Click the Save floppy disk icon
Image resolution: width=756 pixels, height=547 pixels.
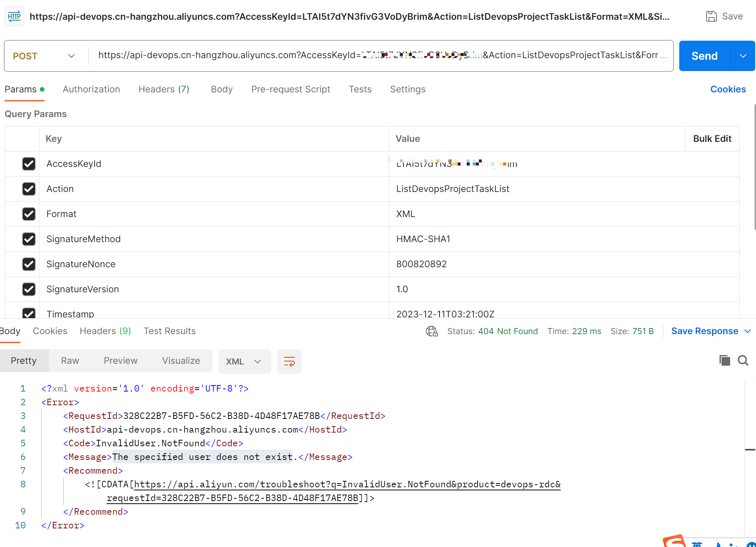[711, 16]
